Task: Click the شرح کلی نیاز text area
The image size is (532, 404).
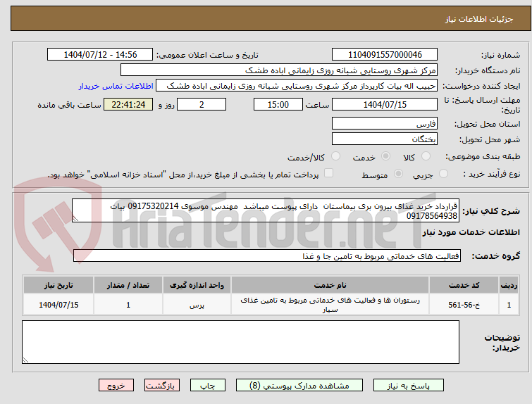Action: tap(266, 211)
